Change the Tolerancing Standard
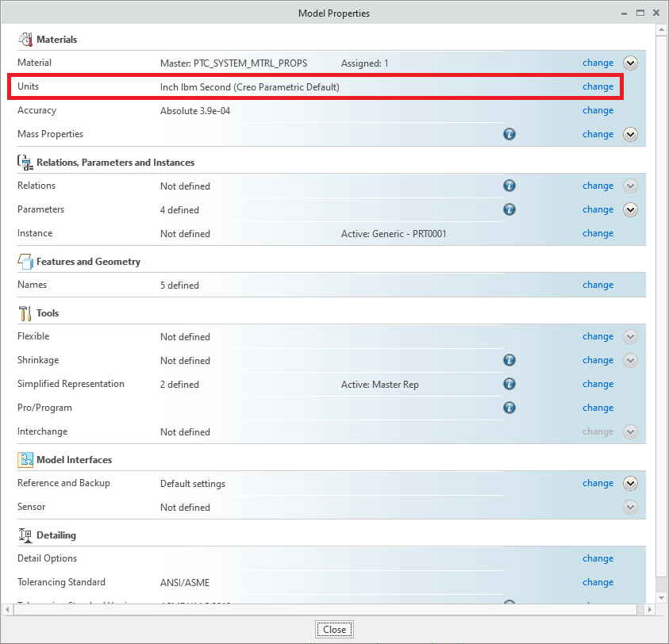 (598, 582)
